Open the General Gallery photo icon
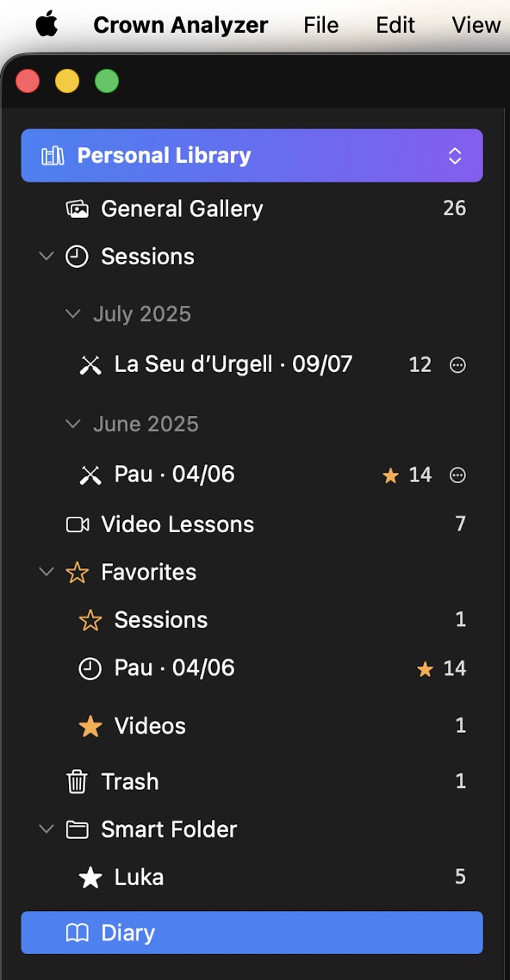Screen dimensions: 510x980 click(x=78, y=208)
